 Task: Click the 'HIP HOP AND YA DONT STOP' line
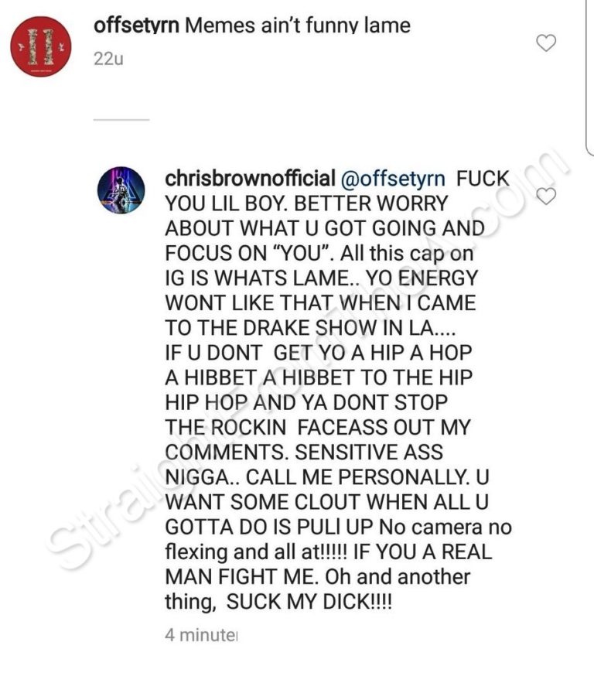click(306, 402)
